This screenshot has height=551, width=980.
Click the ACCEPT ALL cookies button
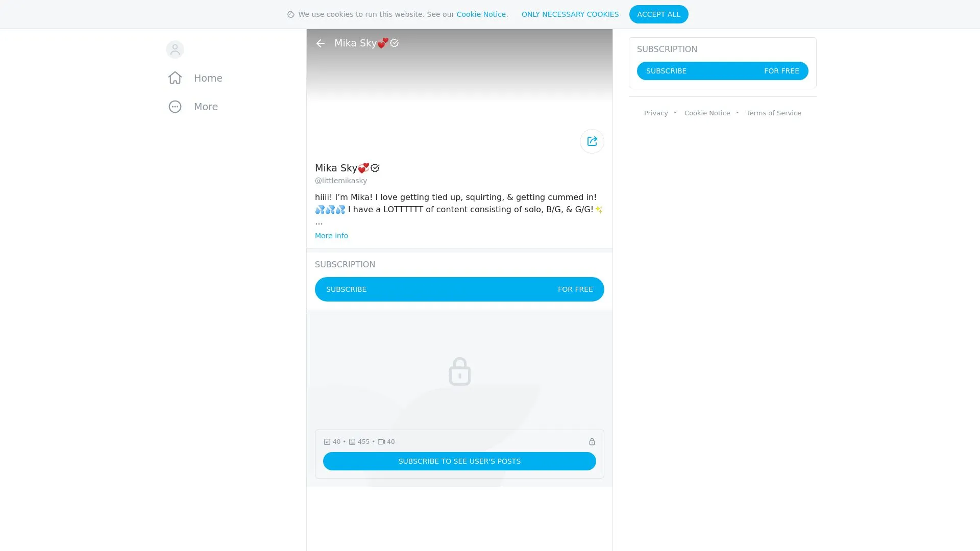[658, 14]
